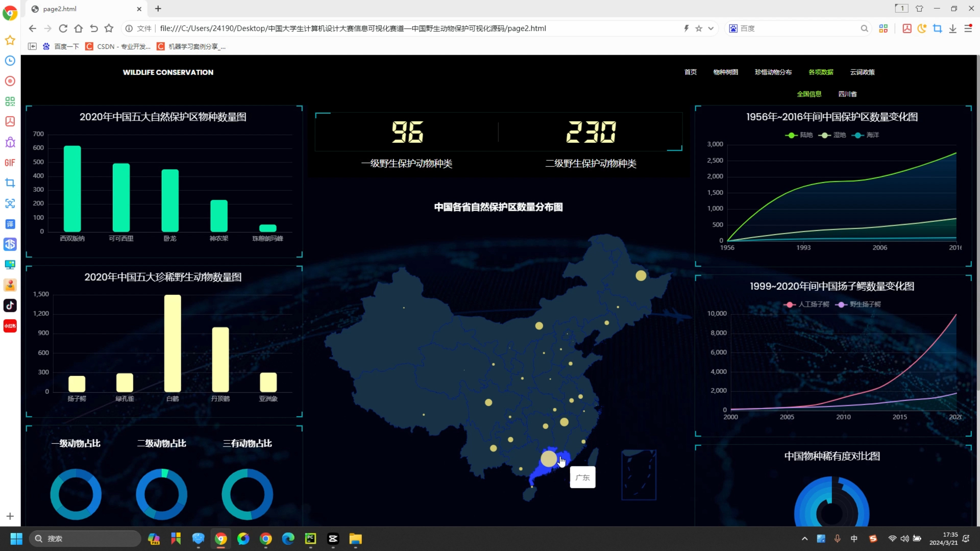
Task: Click the sidebar GIF recorder icon
Action: click(x=10, y=163)
